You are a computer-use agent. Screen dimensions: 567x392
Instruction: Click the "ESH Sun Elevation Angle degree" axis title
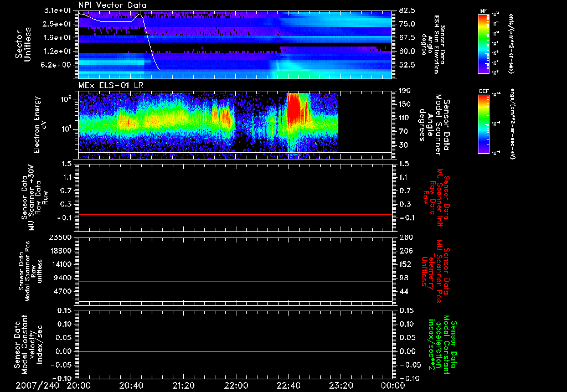[433, 44]
